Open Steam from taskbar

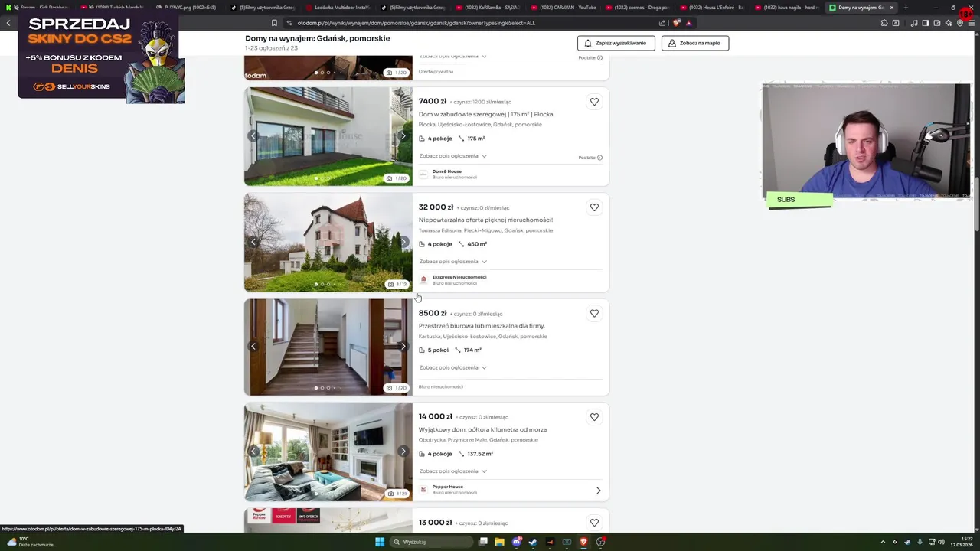pyautogui.click(x=533, y=542)
